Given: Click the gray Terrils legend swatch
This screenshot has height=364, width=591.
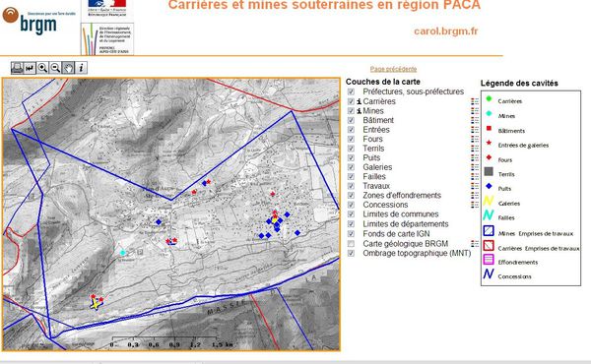Looking at the screenshot, I should tap(489, 171).
